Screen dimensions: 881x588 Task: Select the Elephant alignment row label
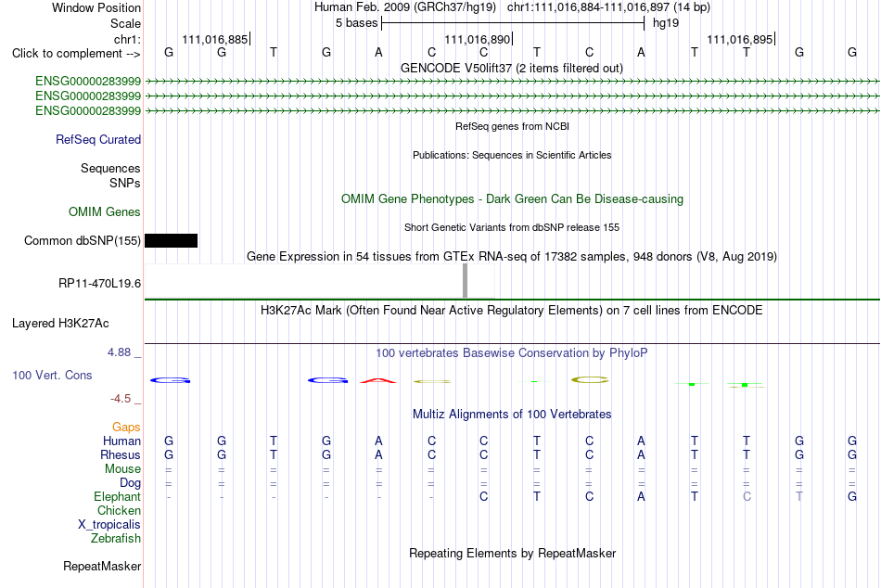click(118, 496)
